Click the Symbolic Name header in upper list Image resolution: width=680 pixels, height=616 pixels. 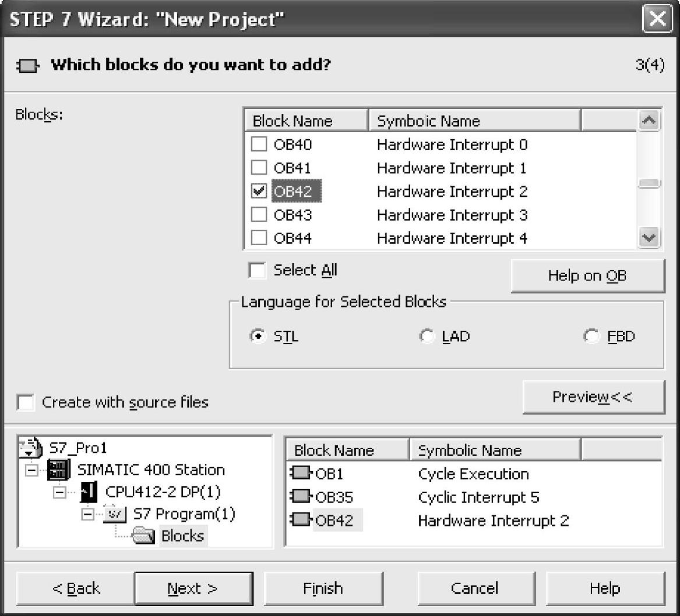pyautogui.click(x=474, y=121)
